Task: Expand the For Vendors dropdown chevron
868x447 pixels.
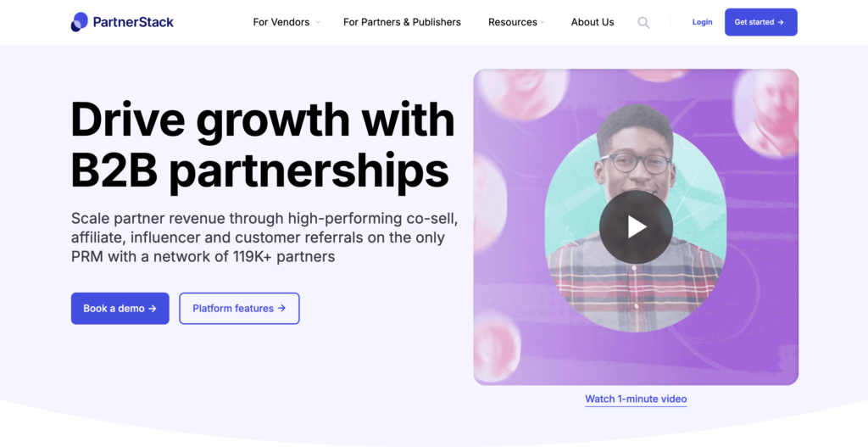Action: click(x=319, y=23)
